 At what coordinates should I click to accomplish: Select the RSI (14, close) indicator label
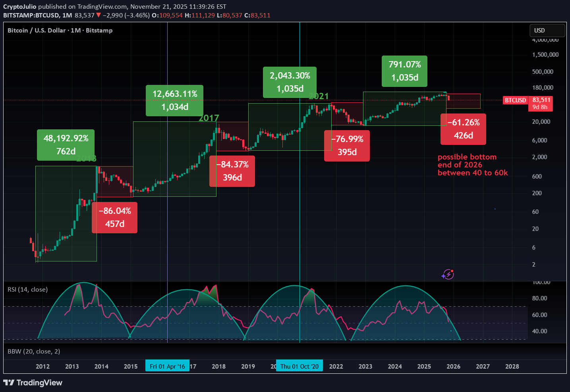27,289
